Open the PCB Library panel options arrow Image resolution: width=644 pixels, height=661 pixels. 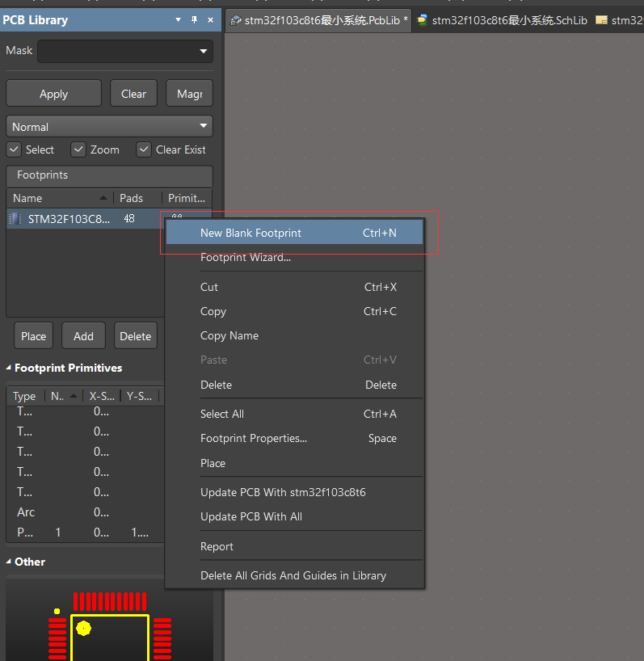click(x=179, y=20)
